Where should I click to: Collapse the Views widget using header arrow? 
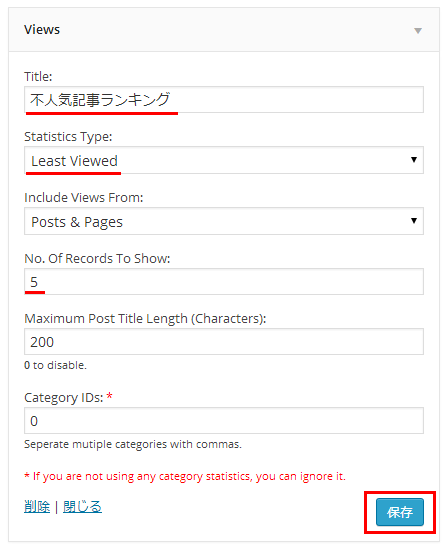418,31
